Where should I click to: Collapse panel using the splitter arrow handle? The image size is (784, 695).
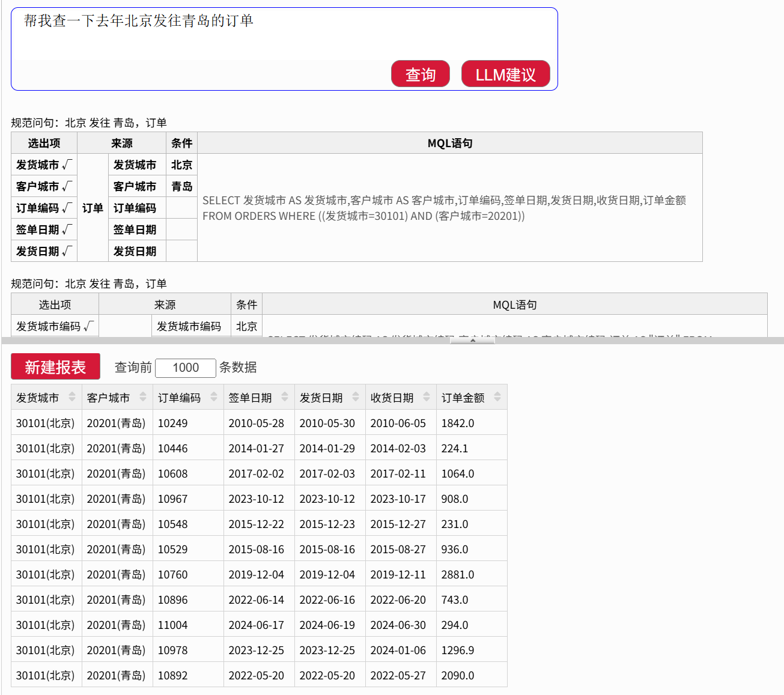click(x=473, y=341)
